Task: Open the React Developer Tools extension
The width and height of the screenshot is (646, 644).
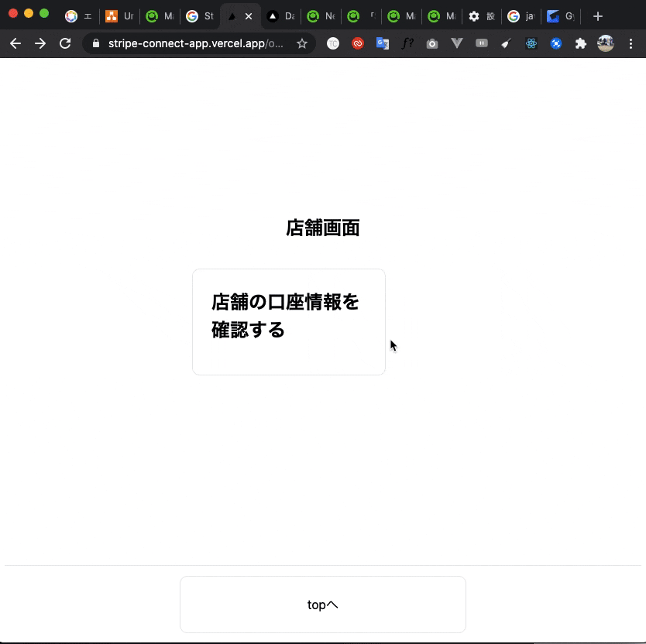Action: tap(531, 43)
